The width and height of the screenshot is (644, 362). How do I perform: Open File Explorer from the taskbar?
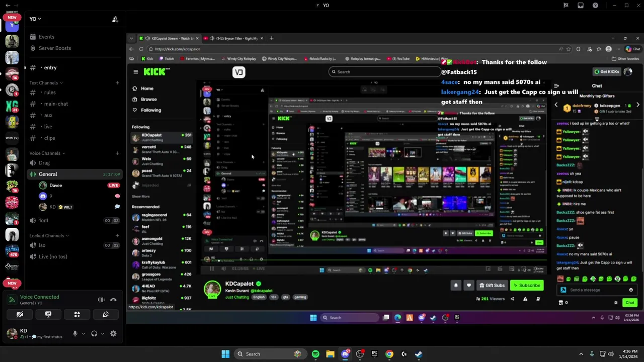(330, 354)
